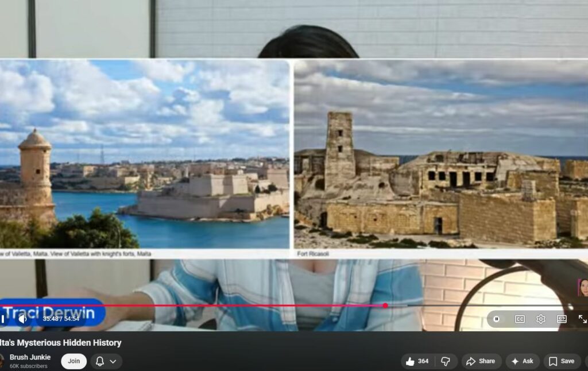The width and height of the screenshot is (588, 371).
Task: Click the video time display 35:48 / 54:54
Action: (61, 319)
